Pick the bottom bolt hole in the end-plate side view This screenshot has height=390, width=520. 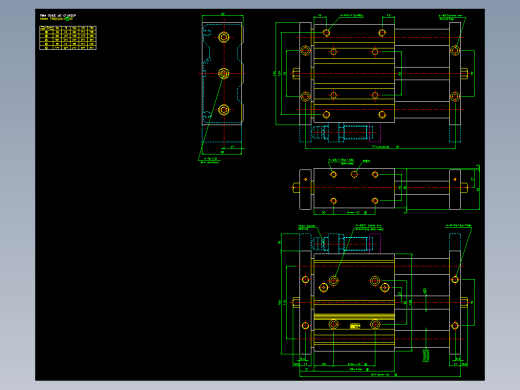coord(224,109)
